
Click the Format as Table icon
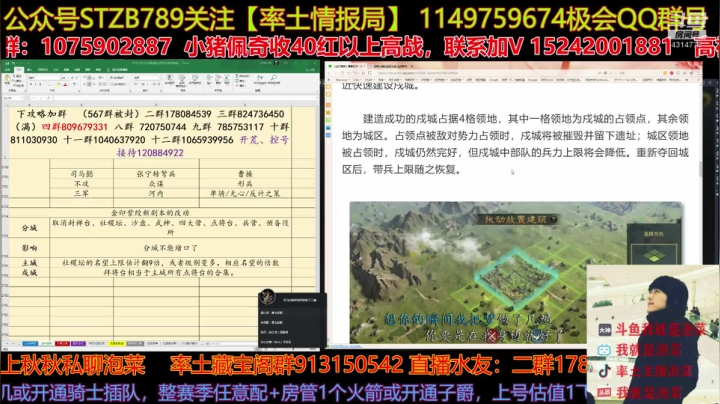tap(182, 80)
